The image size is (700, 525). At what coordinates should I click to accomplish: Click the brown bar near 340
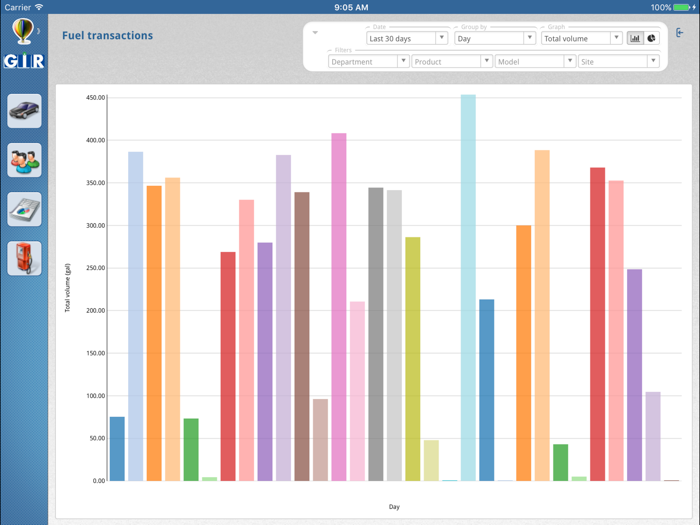(302, 337)
